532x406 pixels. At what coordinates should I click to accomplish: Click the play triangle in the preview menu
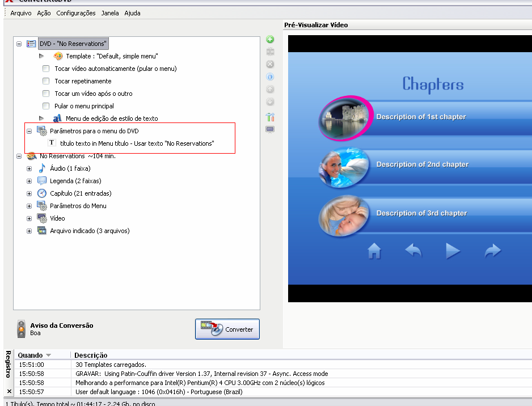453,251
